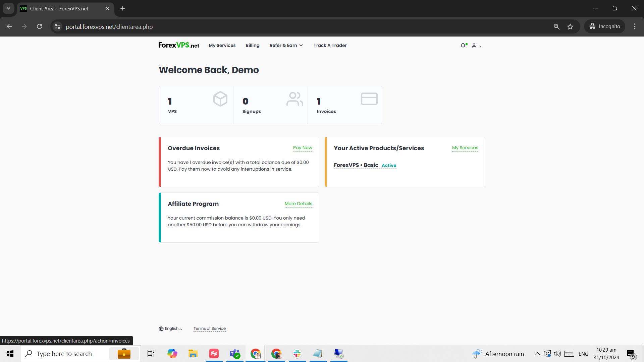This screenshot has height=362, width=644.
Task: Select the Client Area browser tab
Action: click(65, 8)
